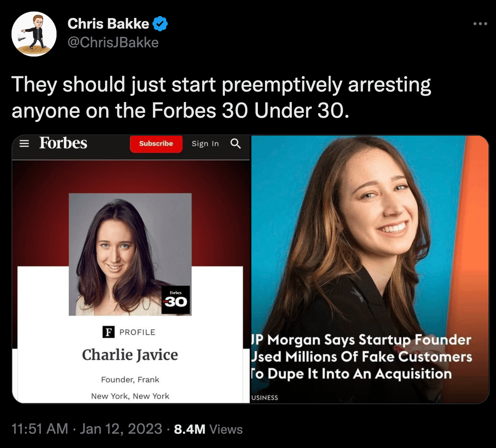Click the blue verified badge

pos(160,24)
